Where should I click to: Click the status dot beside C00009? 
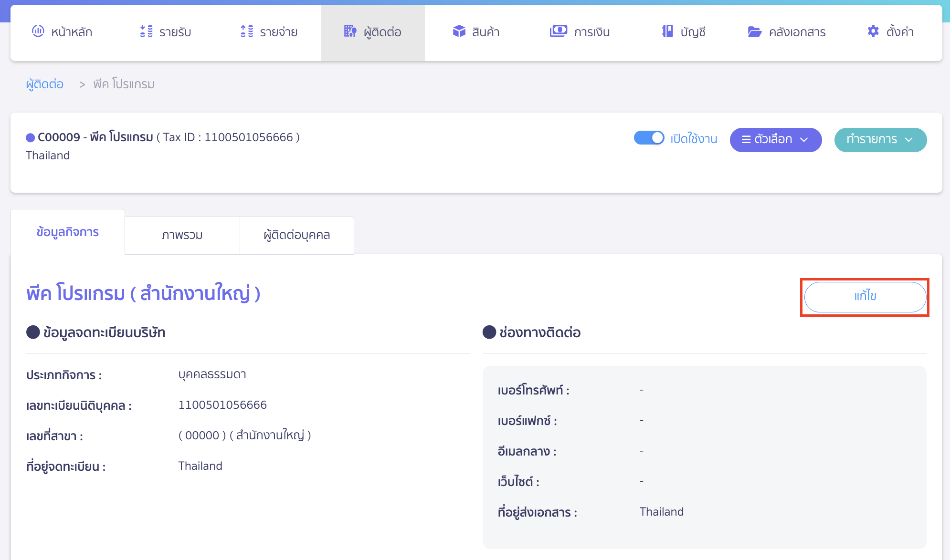pyautogui.click(x=30, y=137)
